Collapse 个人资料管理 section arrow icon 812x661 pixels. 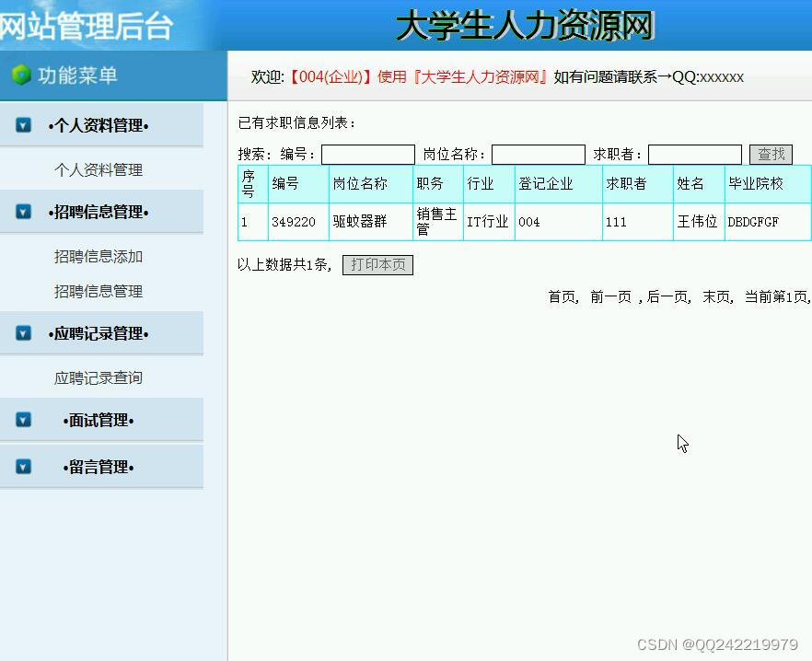(x=23, y=125)
